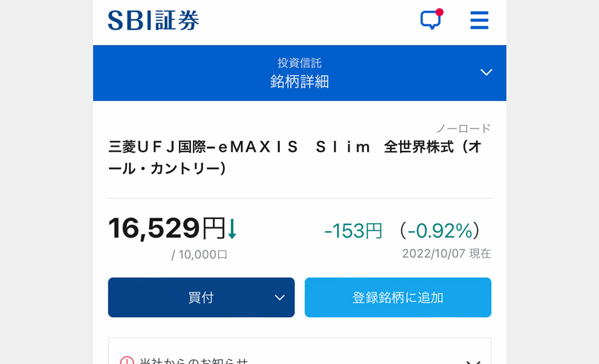Screen dimensions: 599x364
Task: Select the 銘柄詳細 header title
Action: pos(299,81)
